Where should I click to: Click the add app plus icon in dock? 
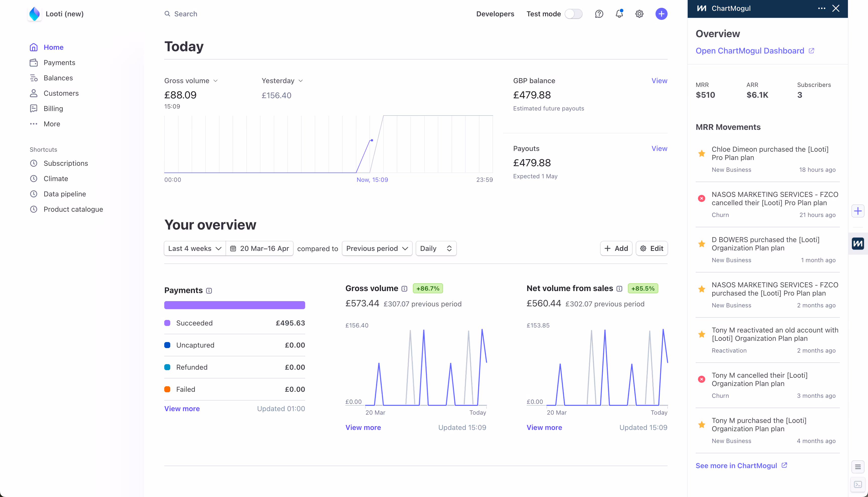(x=858, y=211)
